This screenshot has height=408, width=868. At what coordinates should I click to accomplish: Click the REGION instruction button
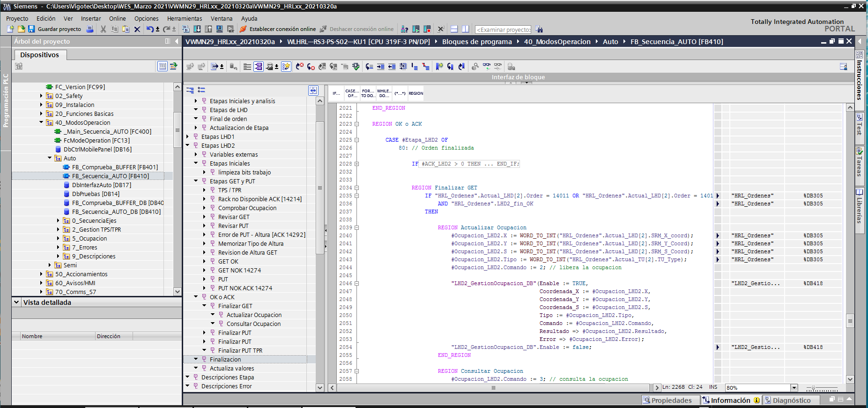[415, 93]
